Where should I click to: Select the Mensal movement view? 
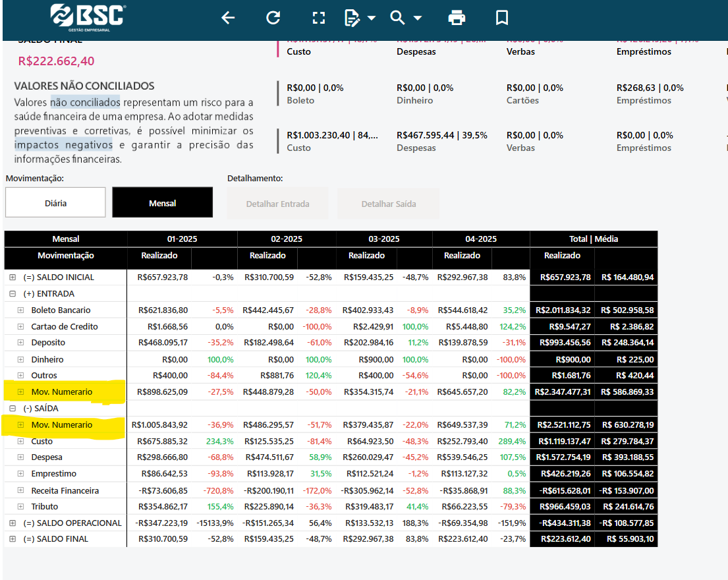163,202
